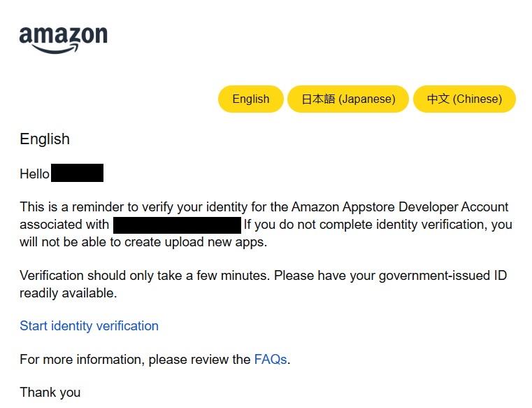Click the redacted email address block

[x=177, y=225]
